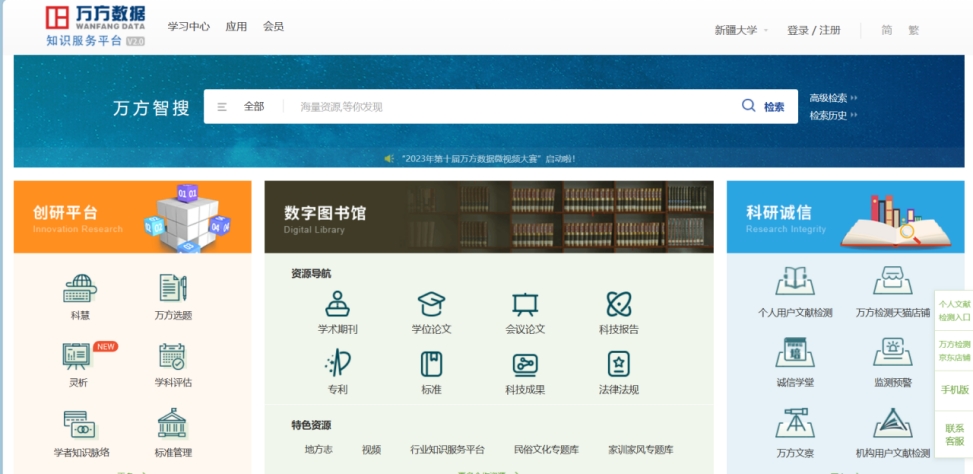973x474 pixels.
Task: Open the 万方选题 icon
Action: 173,288
